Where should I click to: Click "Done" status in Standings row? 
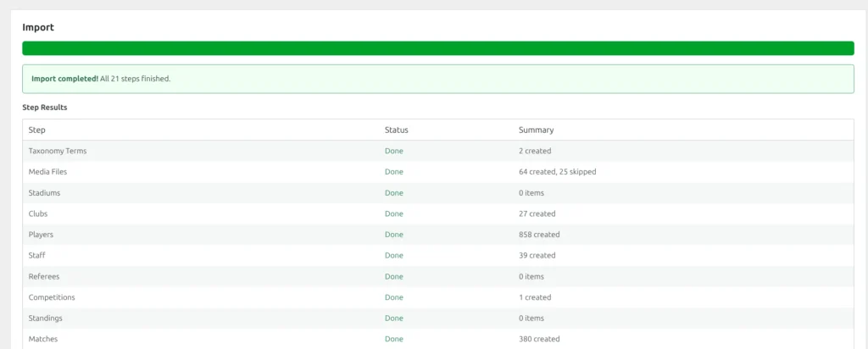[x=394, y=318]
